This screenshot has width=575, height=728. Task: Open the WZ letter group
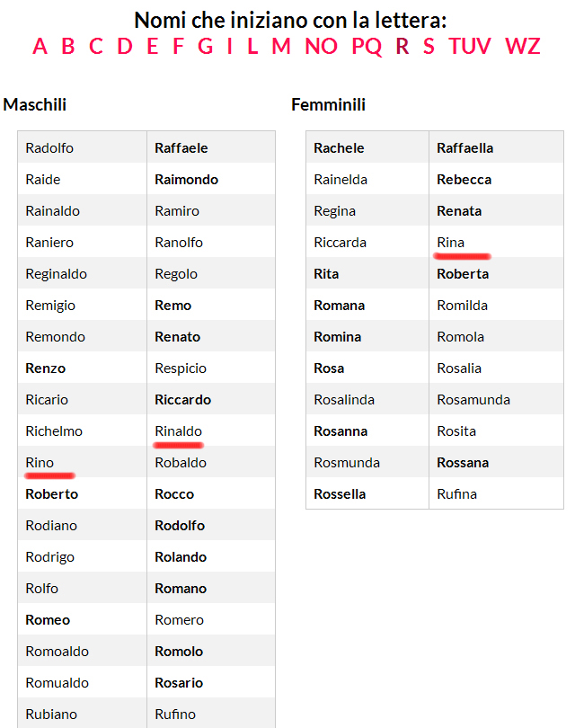coord(523,46)
